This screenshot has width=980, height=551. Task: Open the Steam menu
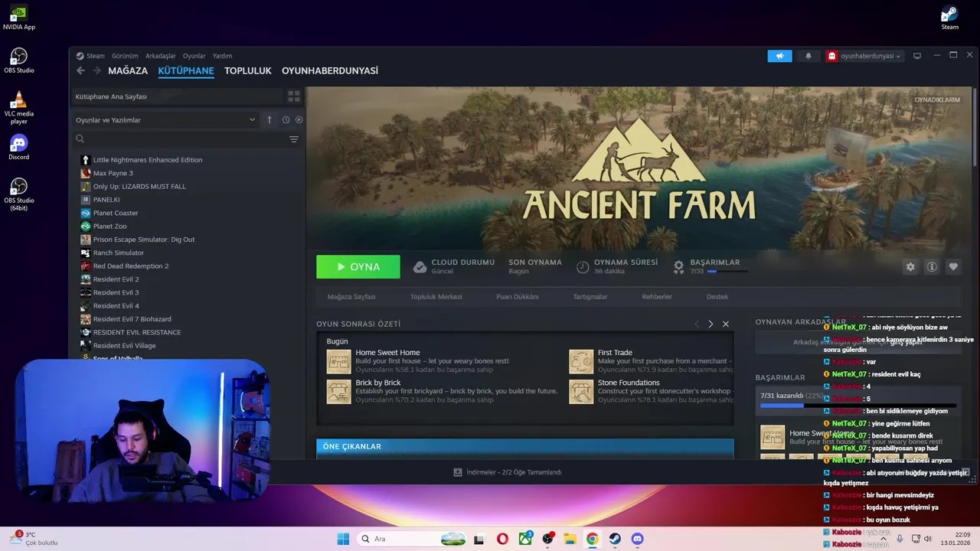(x=90, y=56)
